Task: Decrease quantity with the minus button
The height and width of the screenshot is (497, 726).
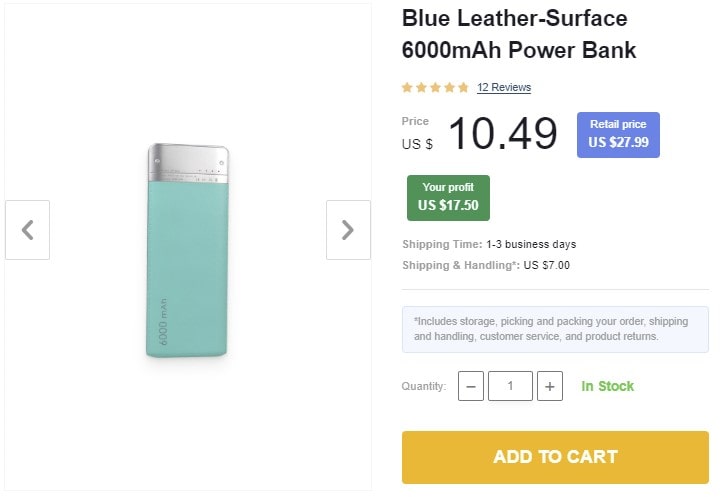Action: pos(471,386)
